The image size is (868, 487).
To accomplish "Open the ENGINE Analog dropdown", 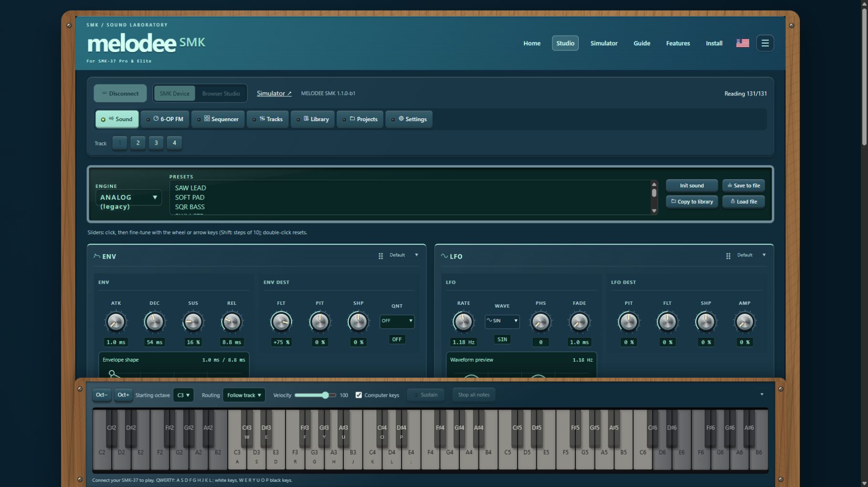I will [x=128, y=197].
